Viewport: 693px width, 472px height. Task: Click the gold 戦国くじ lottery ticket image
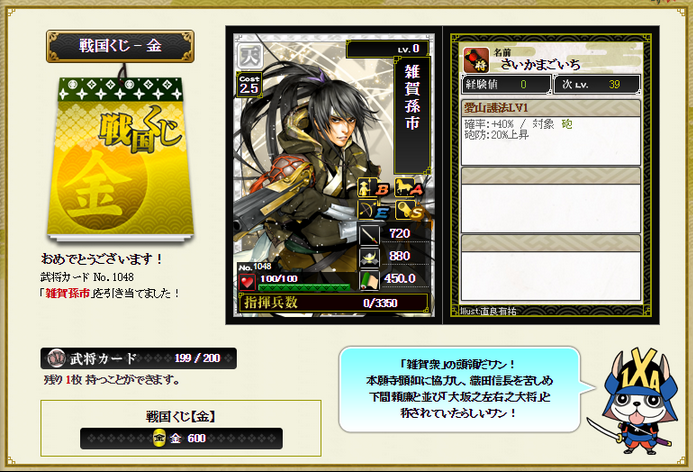(x=120, y=159)
